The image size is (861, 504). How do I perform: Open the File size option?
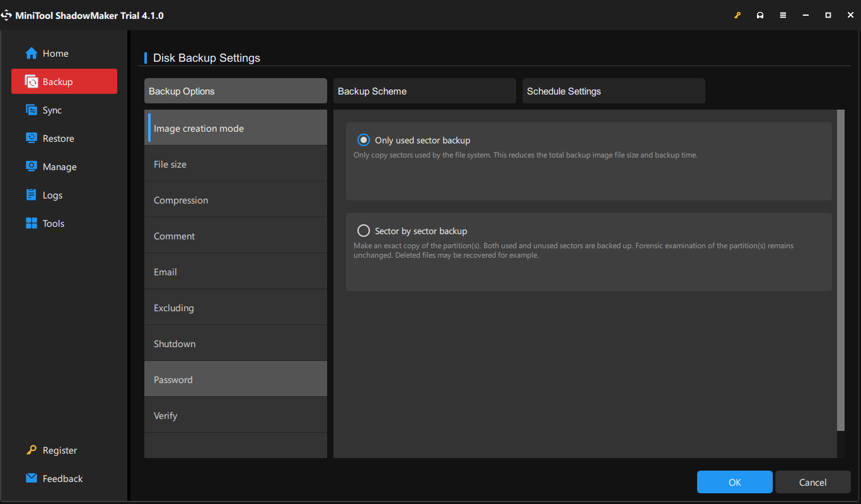236,164
